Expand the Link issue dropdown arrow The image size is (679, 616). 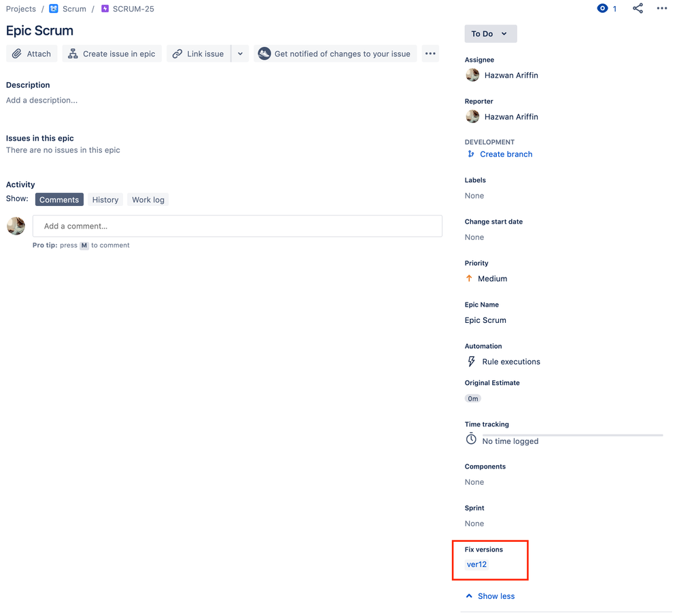239,53
